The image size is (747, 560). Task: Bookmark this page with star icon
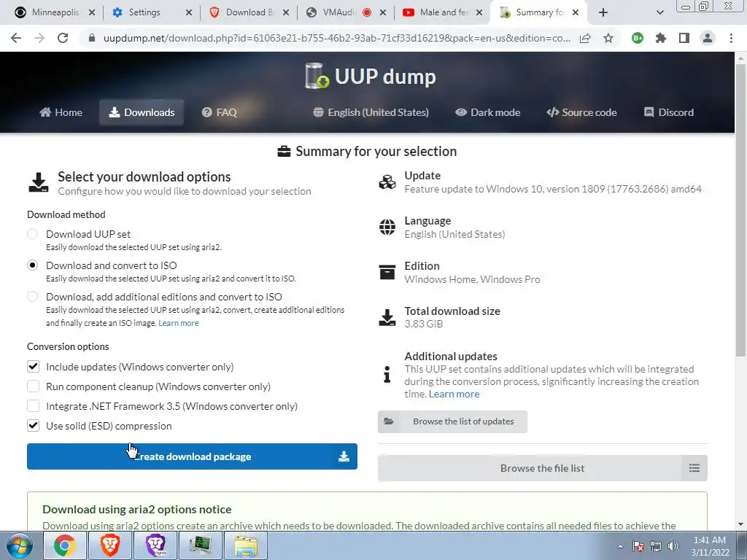tap(608, 38)
